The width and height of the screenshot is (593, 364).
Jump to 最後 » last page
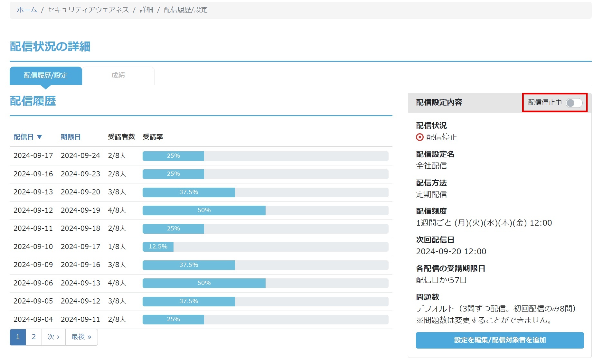pos(81,337)
